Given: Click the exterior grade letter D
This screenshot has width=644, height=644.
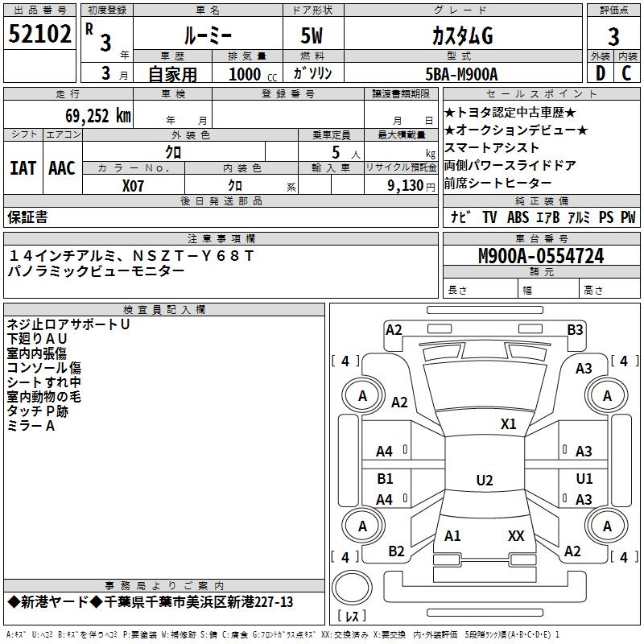Looking at the screenshot, I should pyautogui.click(x=601, y=73).
